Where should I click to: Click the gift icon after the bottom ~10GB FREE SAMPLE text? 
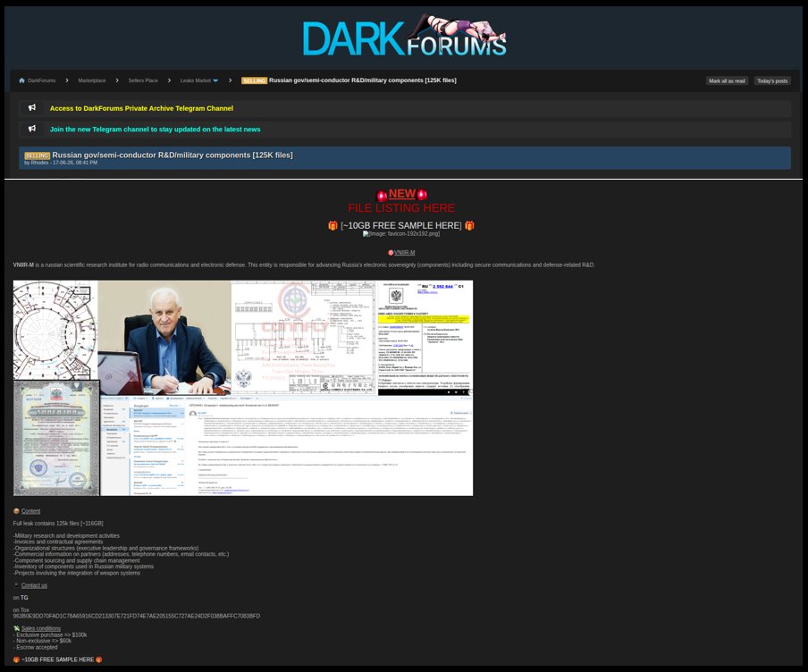tap(99, 659)
